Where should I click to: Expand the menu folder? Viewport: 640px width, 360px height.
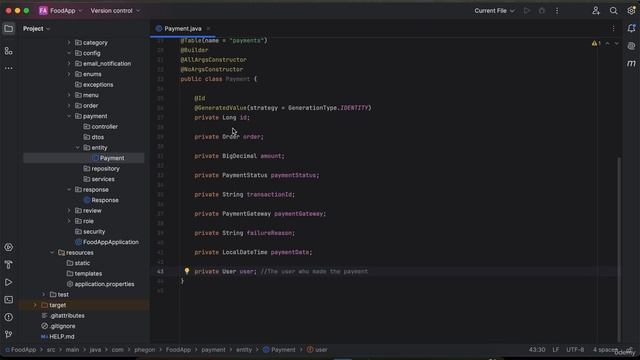click(x=69, y=95)
